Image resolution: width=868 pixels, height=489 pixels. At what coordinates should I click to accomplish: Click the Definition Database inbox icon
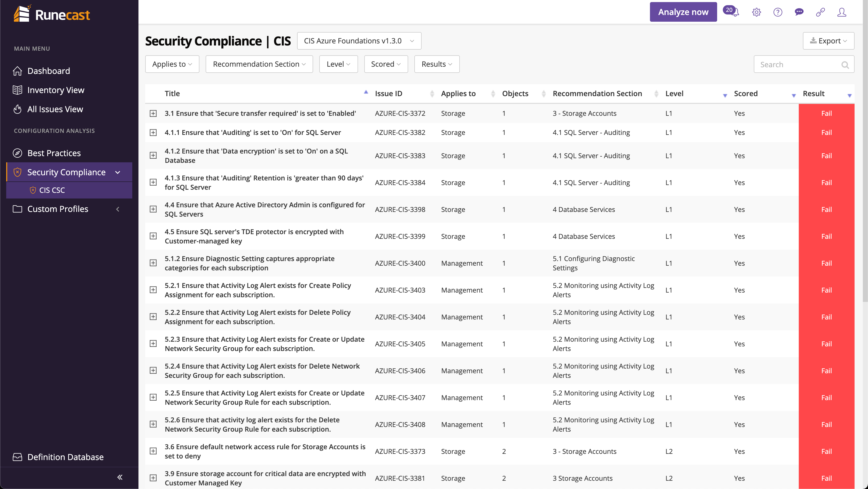18,457
